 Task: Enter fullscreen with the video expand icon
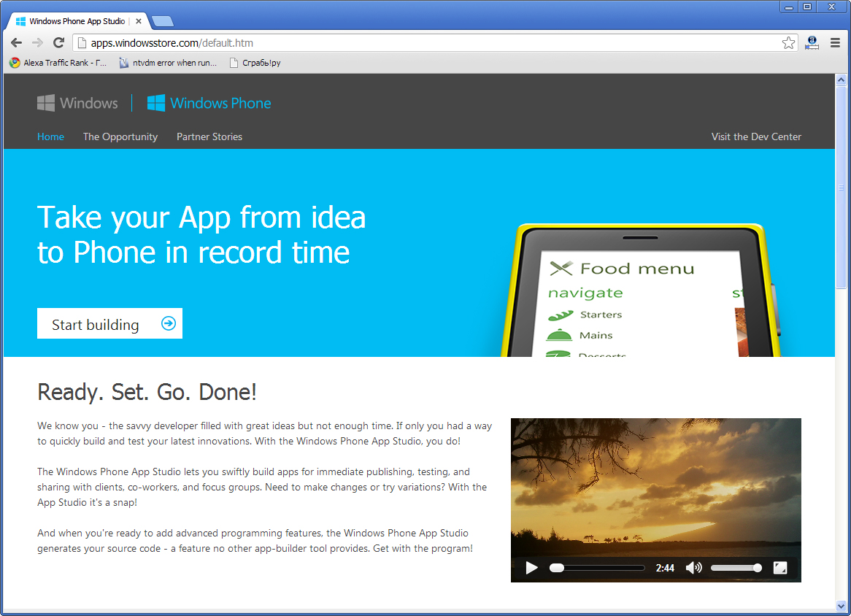click(x=780, y=568)
